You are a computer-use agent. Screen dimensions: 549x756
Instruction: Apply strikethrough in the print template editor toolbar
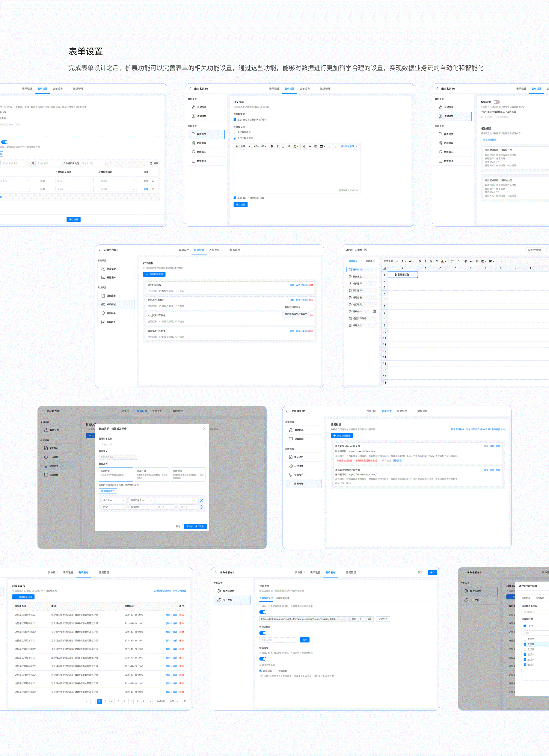(x=437, y=261)
